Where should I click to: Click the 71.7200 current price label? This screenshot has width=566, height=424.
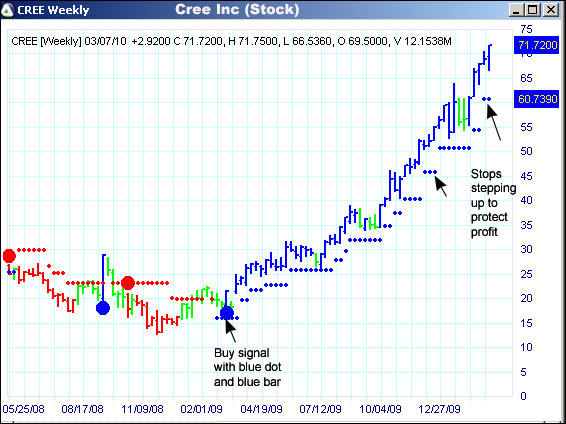click(x=536, y=46)
